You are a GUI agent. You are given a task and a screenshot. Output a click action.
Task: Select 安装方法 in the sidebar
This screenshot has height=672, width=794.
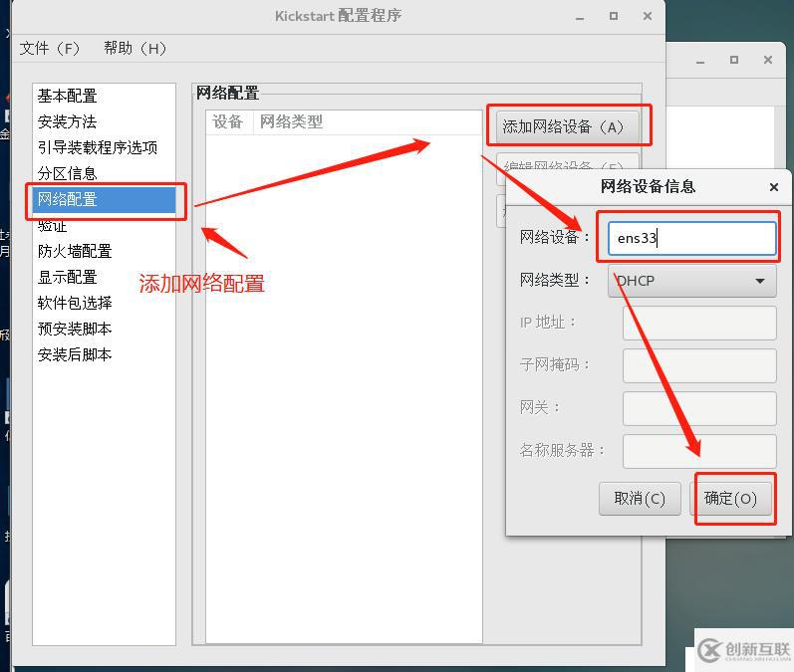tap(104, 121)
